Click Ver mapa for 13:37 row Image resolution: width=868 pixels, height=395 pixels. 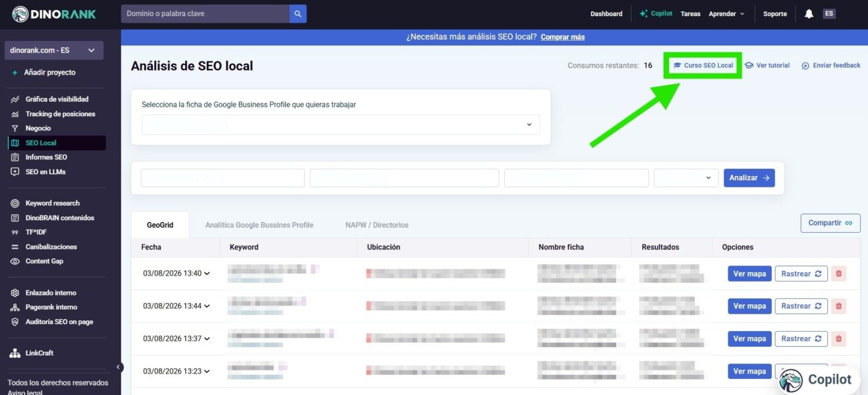point(749,339)
